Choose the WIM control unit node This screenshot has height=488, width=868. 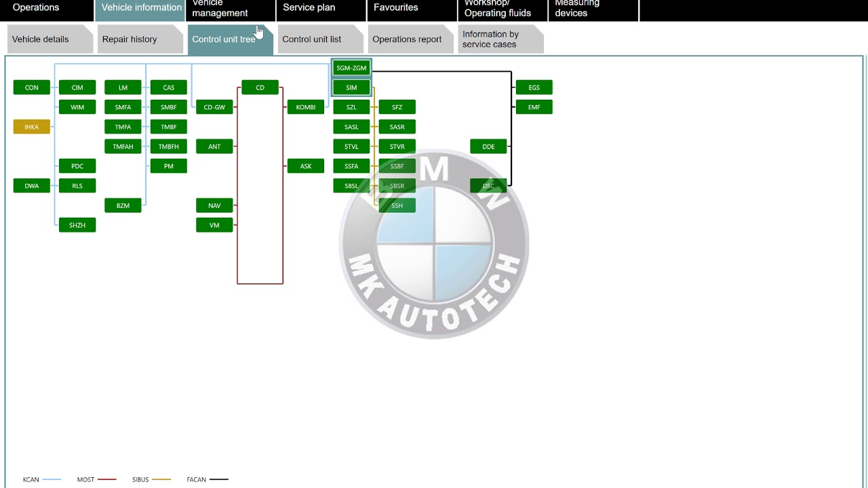coord(77,107)
